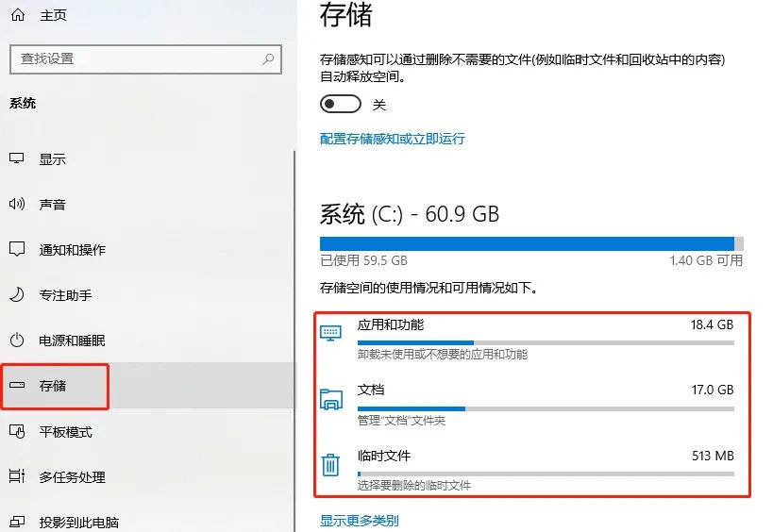This screenshot has width=773, height=532.
Task: Click the home icon next to 主页
Action: tap(18, 15)
